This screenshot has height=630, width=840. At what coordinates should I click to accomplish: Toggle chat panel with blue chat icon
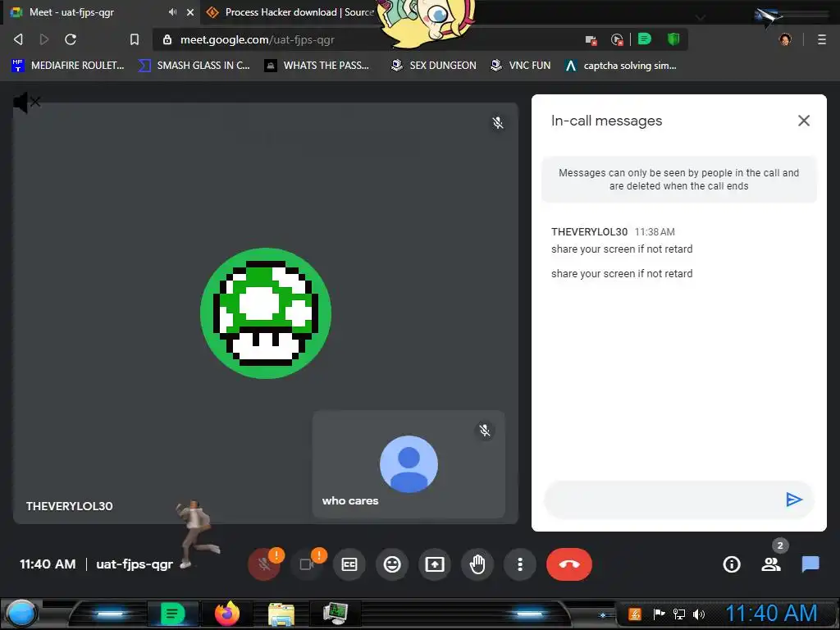pyautogui.click(x=810, y=564)
